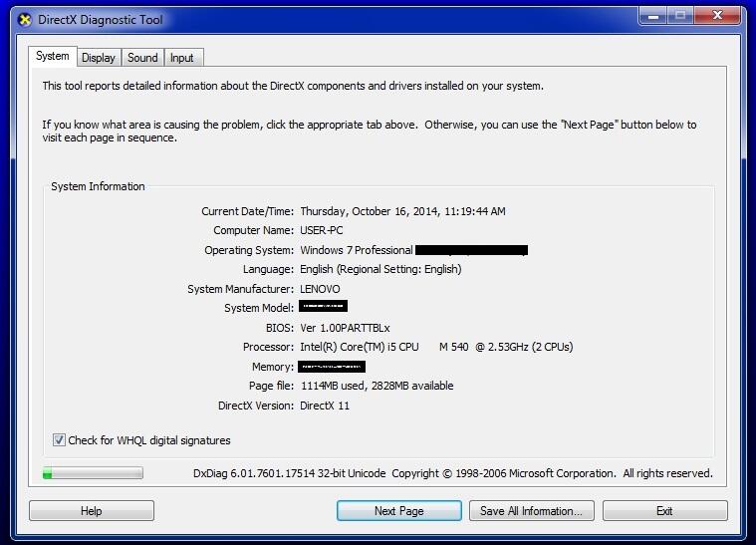Go to the Next Page button
This screenshot has height=545, width=756.
[399, 511]
